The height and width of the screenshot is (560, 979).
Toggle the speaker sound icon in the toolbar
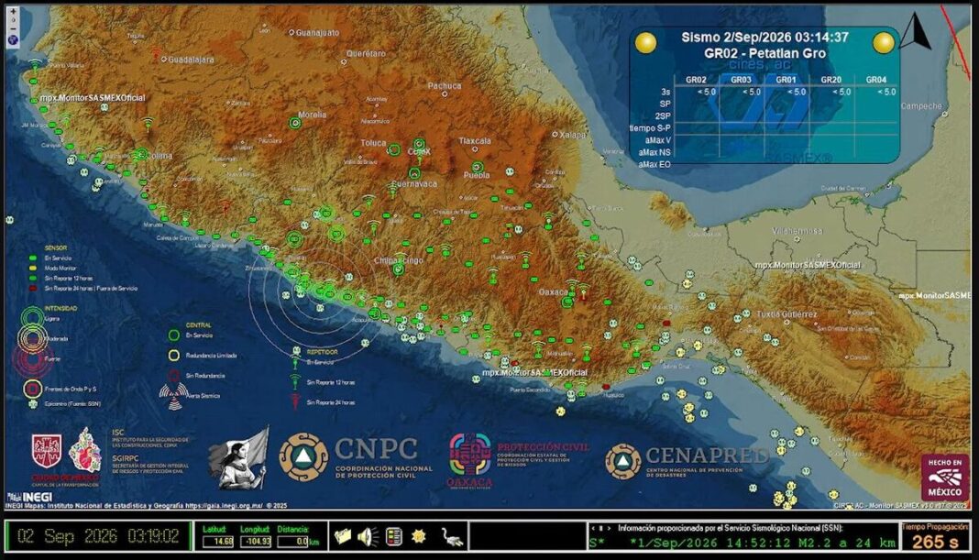point(368,537)
